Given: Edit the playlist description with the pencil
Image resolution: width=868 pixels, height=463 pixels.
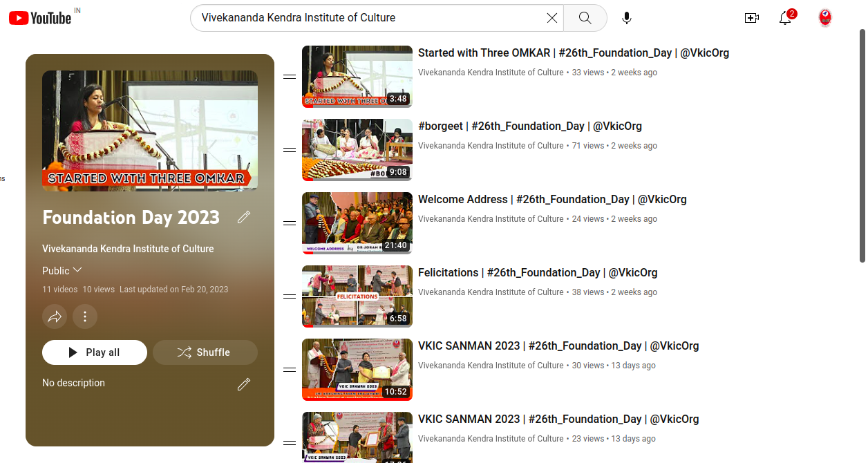Looking at the screenshot, I should tap(244, 384).
